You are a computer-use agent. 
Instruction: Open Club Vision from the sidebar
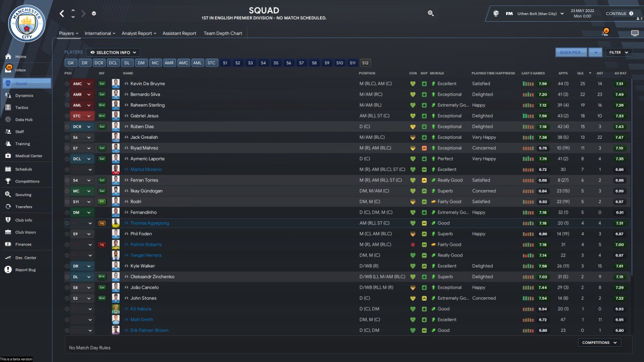point(26,232)
